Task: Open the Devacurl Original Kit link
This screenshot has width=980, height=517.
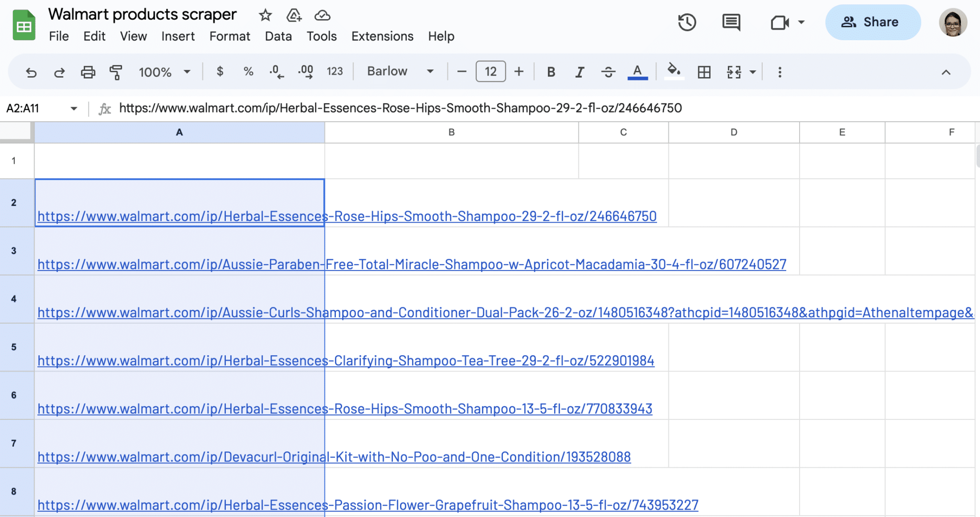Action: pyautogui.click(x=334, y=457)
